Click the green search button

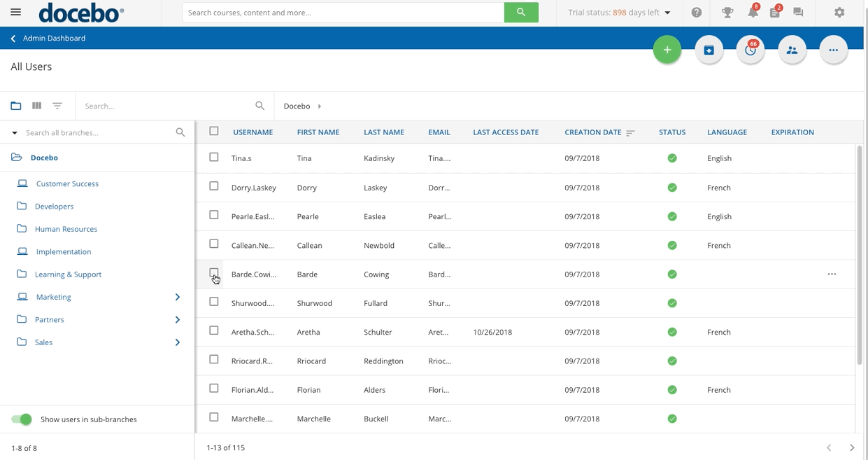point(521,13)
